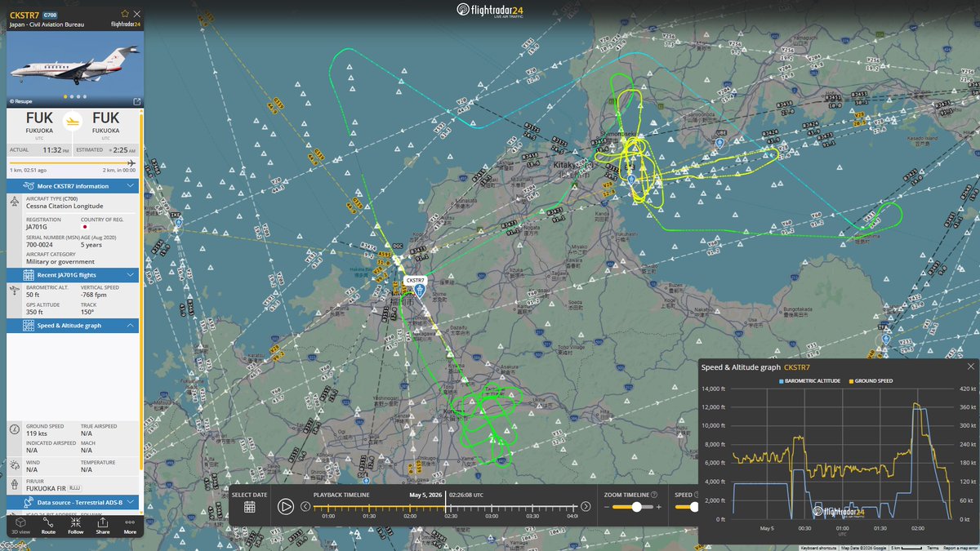Click the serial number 700-0024
The image size is (980, 551).
[38, 243]
